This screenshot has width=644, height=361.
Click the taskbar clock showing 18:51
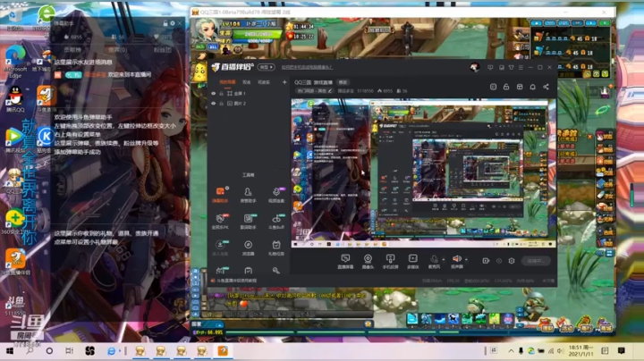pyautogui.click(x=580, y=351)
